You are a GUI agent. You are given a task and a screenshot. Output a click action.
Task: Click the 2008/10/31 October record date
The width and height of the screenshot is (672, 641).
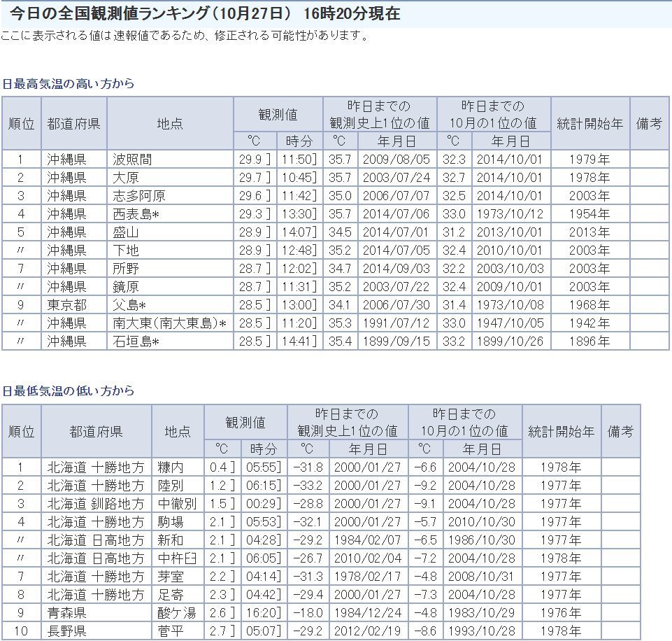pyautogui.click(x=482, y=577)
